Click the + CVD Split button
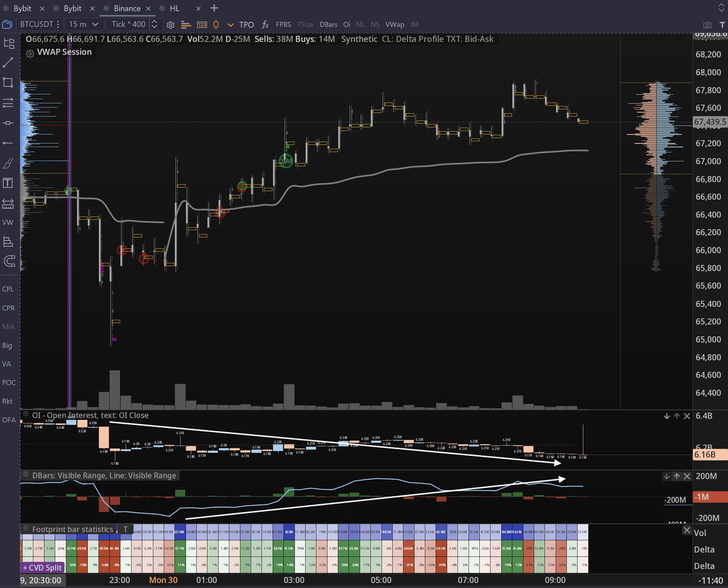Screen dimensions: 728x588 42,567
